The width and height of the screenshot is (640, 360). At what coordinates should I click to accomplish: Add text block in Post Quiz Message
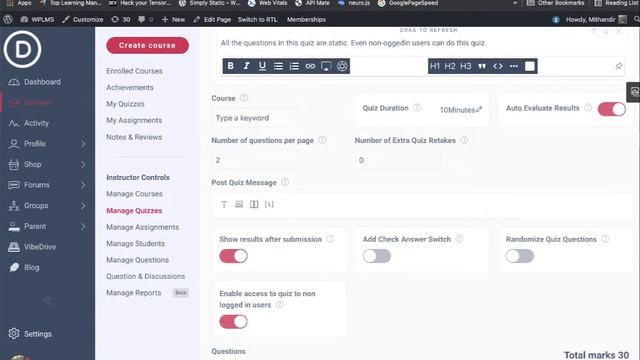224,204
